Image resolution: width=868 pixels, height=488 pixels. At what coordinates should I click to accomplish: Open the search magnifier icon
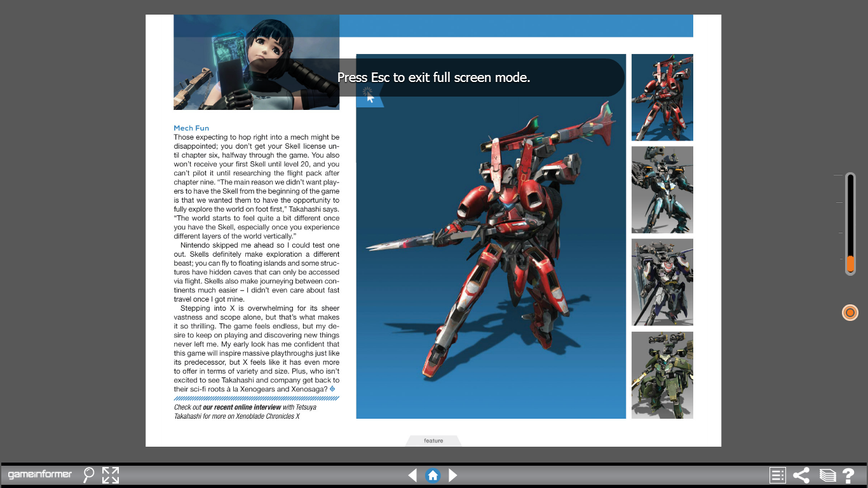tap(89, 475)
